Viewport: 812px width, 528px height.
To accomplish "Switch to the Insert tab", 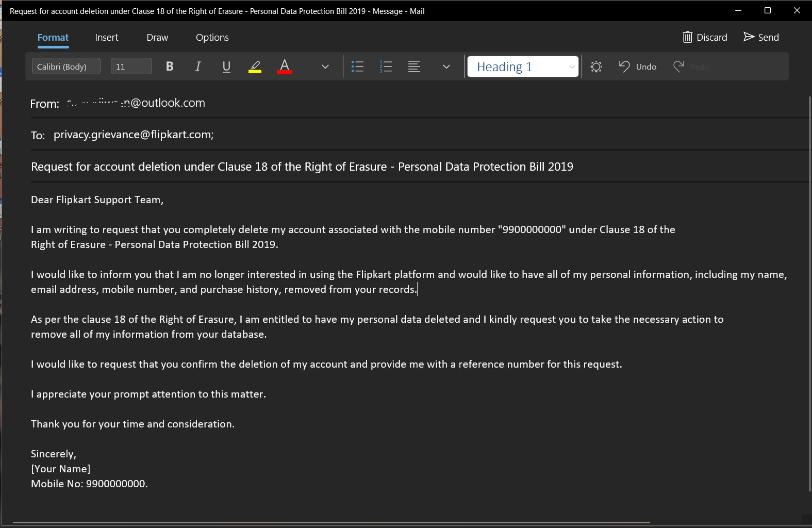I will 107,37.
